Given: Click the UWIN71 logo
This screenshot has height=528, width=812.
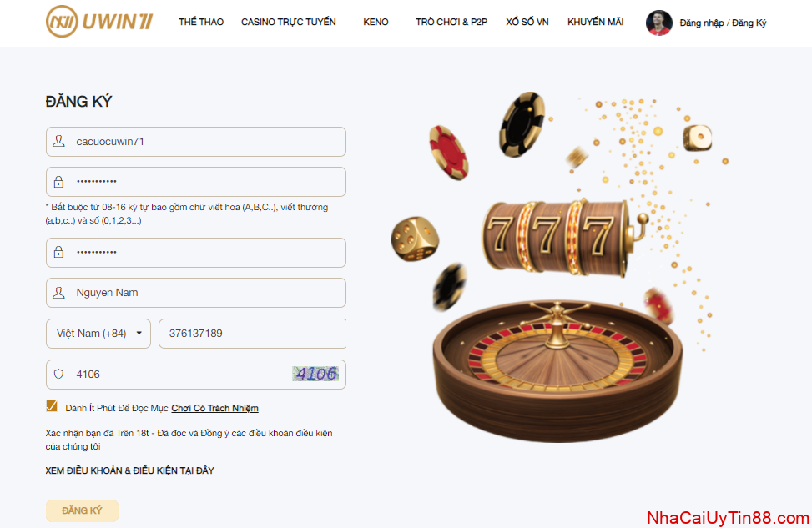Looking at the screenshot, I should coord(99,21).
